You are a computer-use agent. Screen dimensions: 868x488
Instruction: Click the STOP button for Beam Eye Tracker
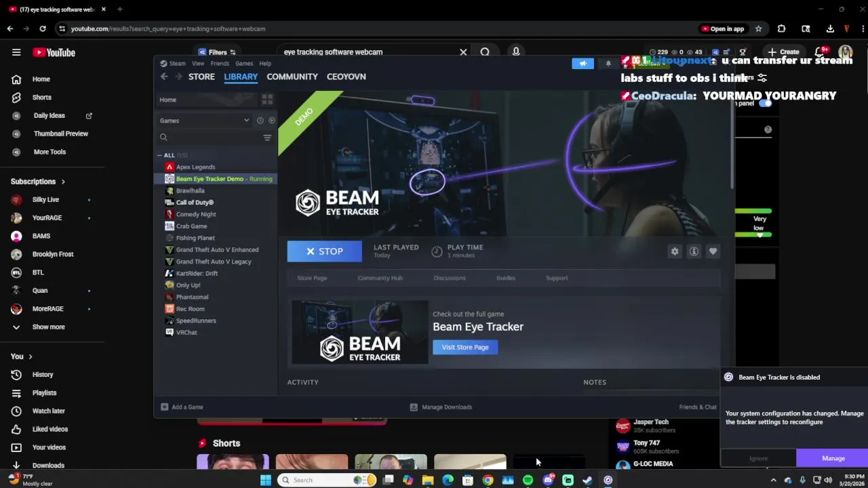coord(325,251)
